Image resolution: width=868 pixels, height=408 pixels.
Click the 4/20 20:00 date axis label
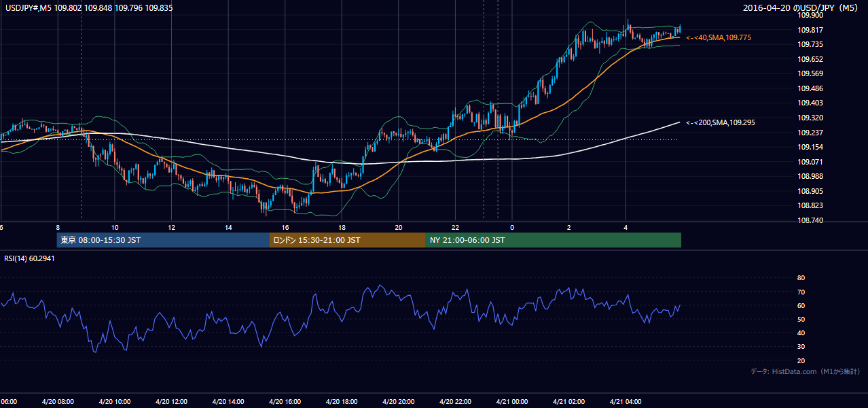point(398,401)
